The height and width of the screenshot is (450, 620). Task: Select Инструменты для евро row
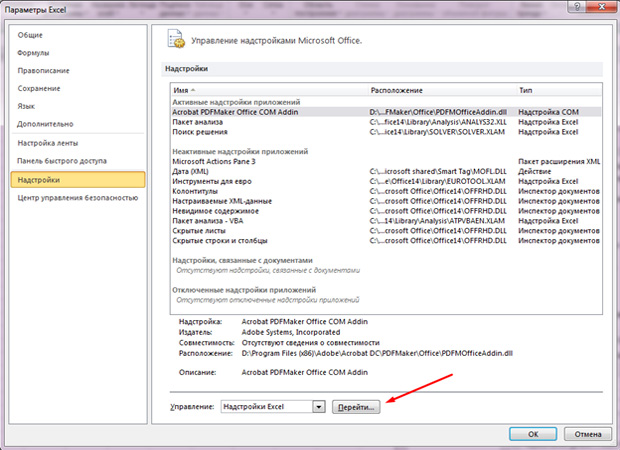(386, 182)
